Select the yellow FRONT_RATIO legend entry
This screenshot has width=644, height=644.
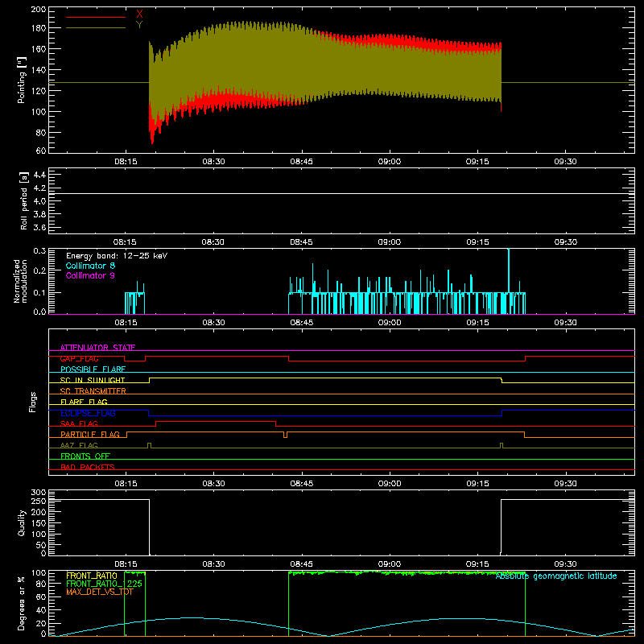click(x=92, y=576)
